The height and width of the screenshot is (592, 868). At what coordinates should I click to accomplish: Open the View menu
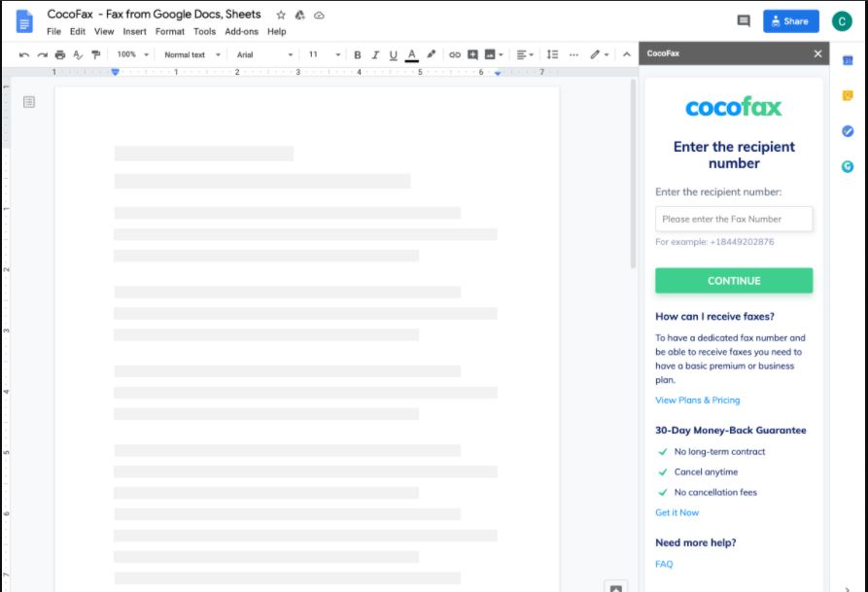[x=104, y=31]
